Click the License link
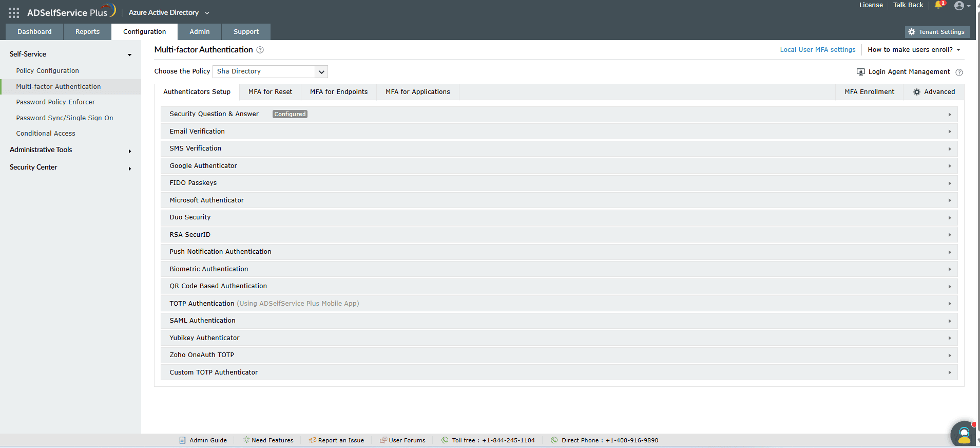The width and height of the screenshot is (980, 448). 871,5
